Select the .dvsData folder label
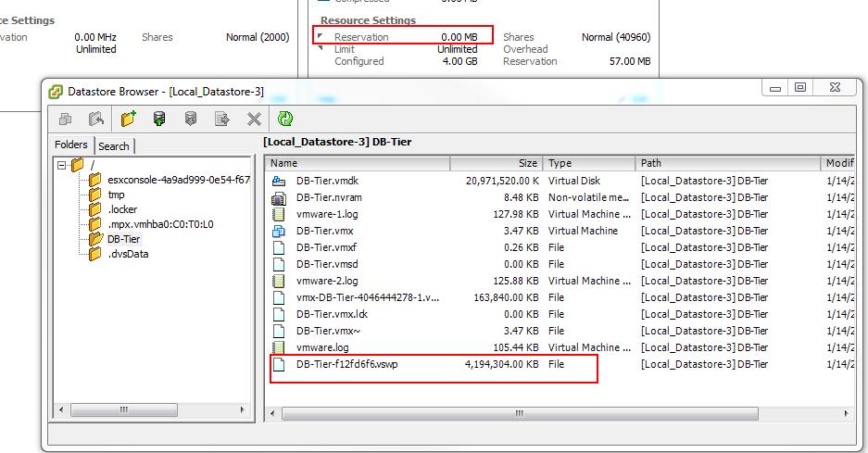This screenshot has height=453, width=868. tap(128, 254)
